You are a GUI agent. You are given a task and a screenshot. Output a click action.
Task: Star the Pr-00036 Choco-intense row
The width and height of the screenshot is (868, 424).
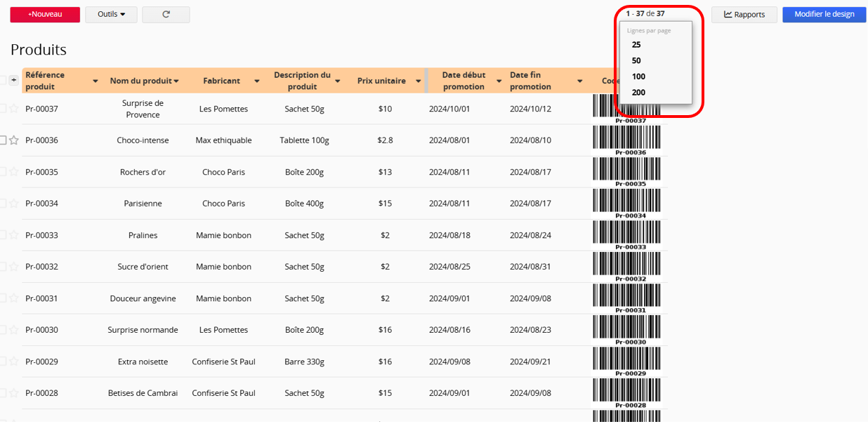(x=13, y=140)
